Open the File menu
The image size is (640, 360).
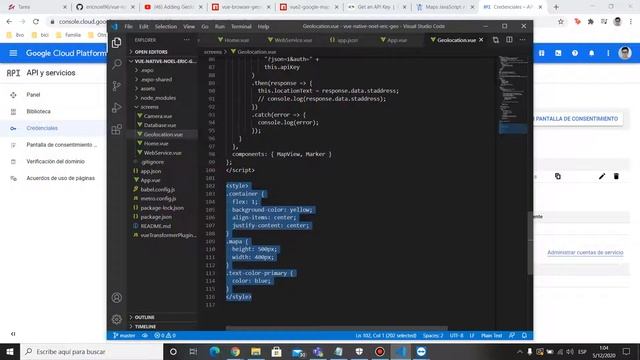(x=129, y=27)
